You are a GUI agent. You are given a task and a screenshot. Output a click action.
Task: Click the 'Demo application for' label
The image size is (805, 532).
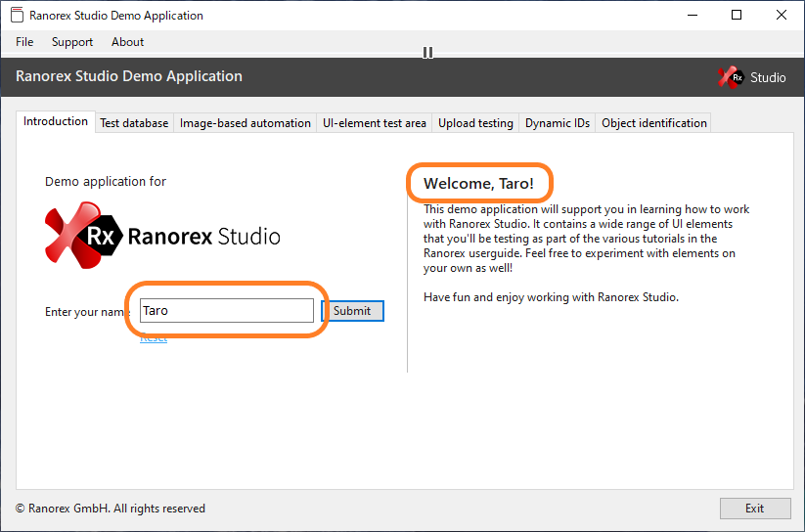click(106, 181)
